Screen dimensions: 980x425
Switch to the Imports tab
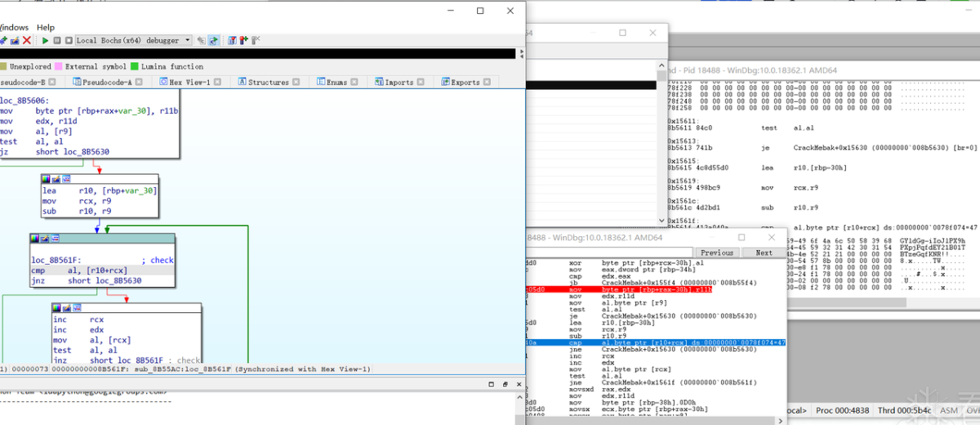pos(399,82)
